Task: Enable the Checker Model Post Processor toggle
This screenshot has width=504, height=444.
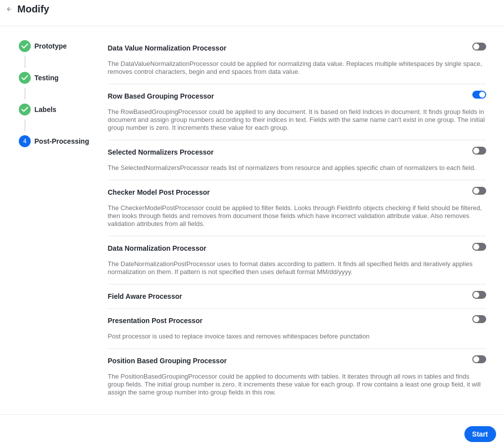Action: 479,191
